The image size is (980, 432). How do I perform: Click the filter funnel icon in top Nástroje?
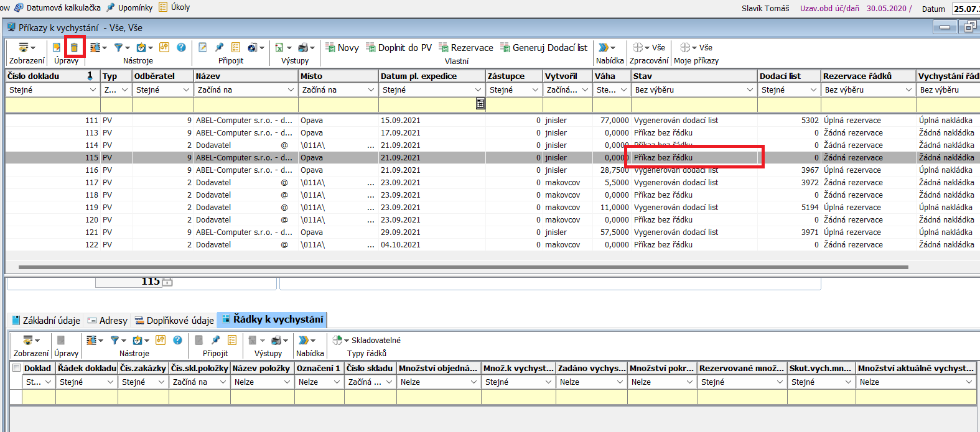[118, 47]
